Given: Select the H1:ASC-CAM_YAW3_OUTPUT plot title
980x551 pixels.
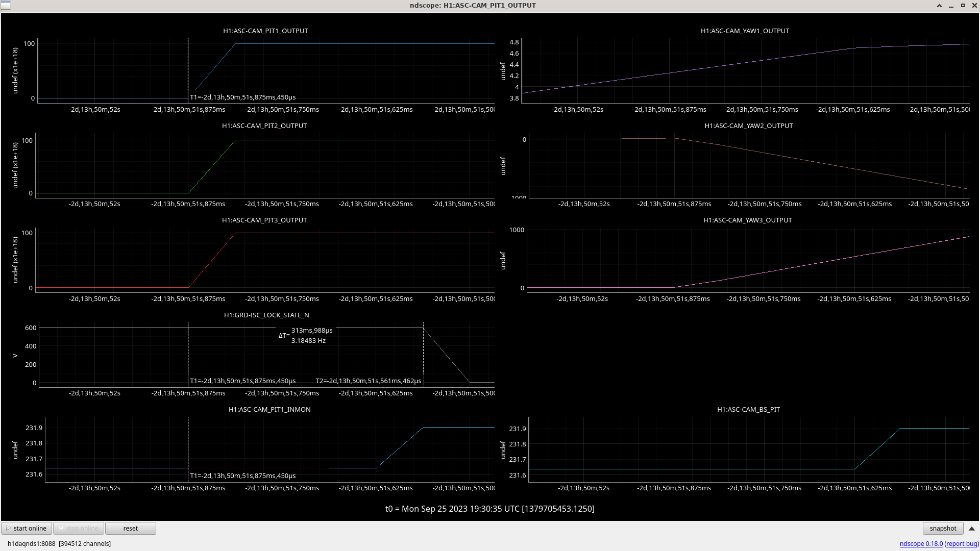Looking at the screenshot, I should pos(748,220).
